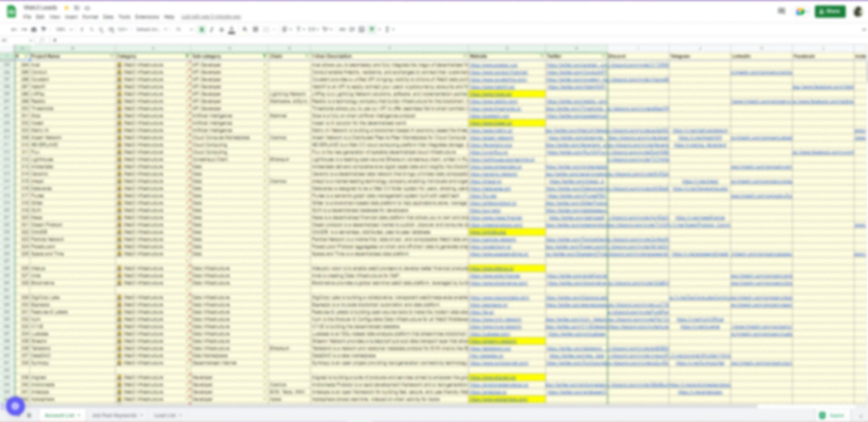The width and height of the screenshot is (868, 422).
Task: Open the vertical align dropdown
Action: click(300, 30)
